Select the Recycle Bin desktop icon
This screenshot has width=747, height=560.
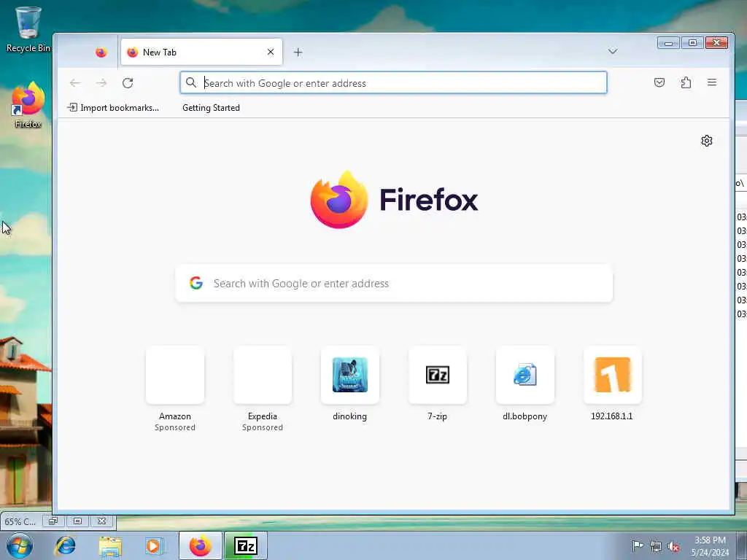pyautogui.click(x=28, y=29)
